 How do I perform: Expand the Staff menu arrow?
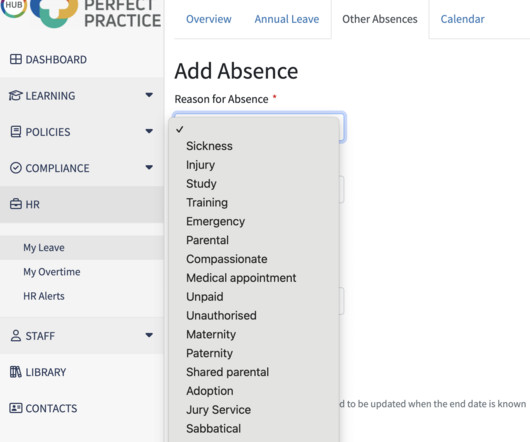click(149, 335)
